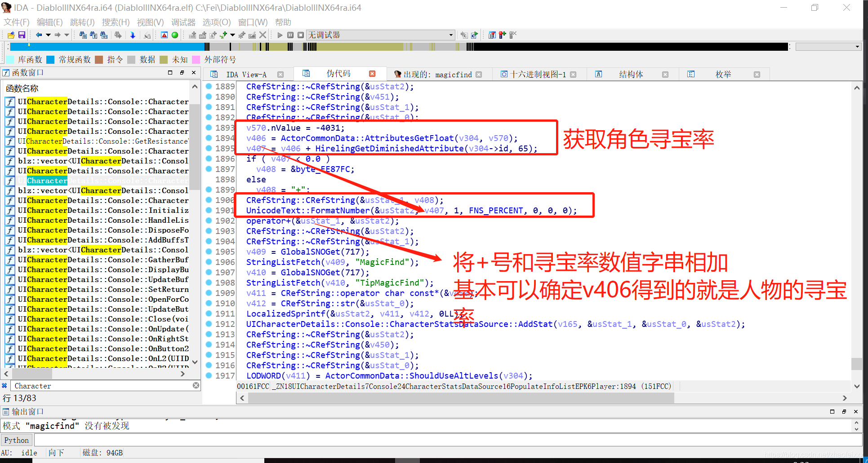Click the blue down-arrow jump toolbar icon
Image resolution: width=868 pixels, height=463 pixels.
pyautogui.click(x=133, y=35)
